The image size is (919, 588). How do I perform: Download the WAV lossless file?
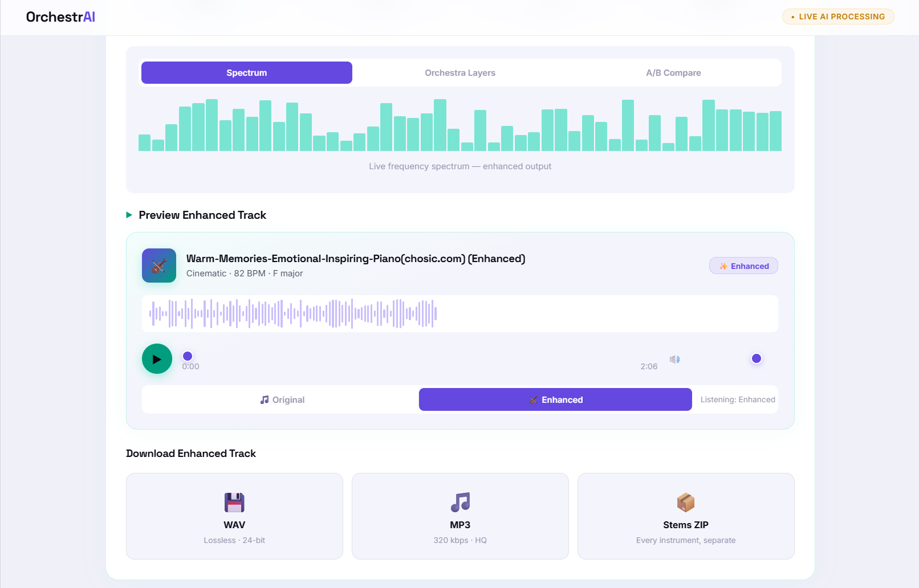coord(234,516)
